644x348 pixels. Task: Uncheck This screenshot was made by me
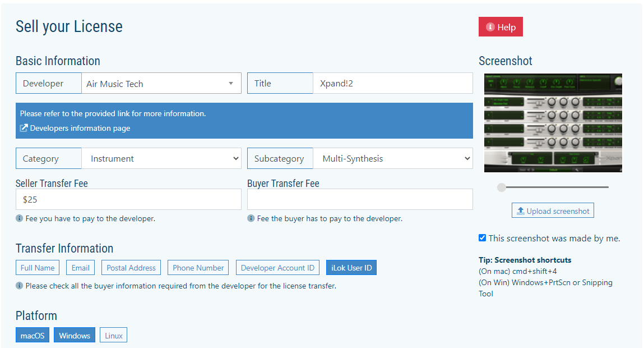tap(482, 238)
